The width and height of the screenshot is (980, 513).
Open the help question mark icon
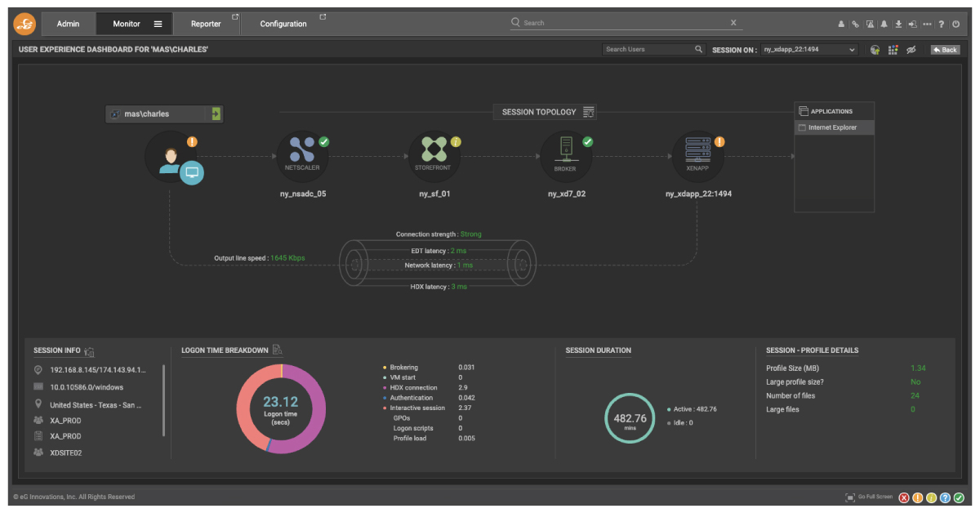(942, 25)
